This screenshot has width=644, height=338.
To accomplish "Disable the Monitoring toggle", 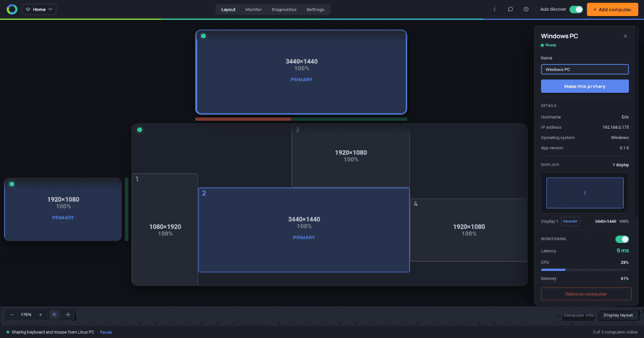I will tap(622, 239).
